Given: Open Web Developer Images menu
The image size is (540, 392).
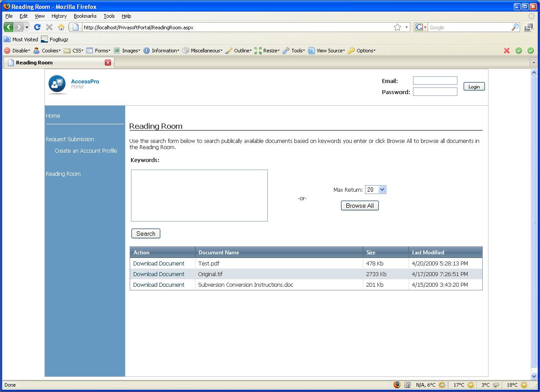Looking at the screenshot, I should pos(127,51).
